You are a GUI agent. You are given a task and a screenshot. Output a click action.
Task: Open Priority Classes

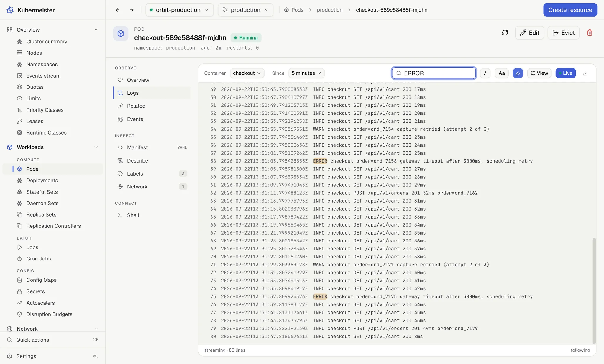click(45, 110)
